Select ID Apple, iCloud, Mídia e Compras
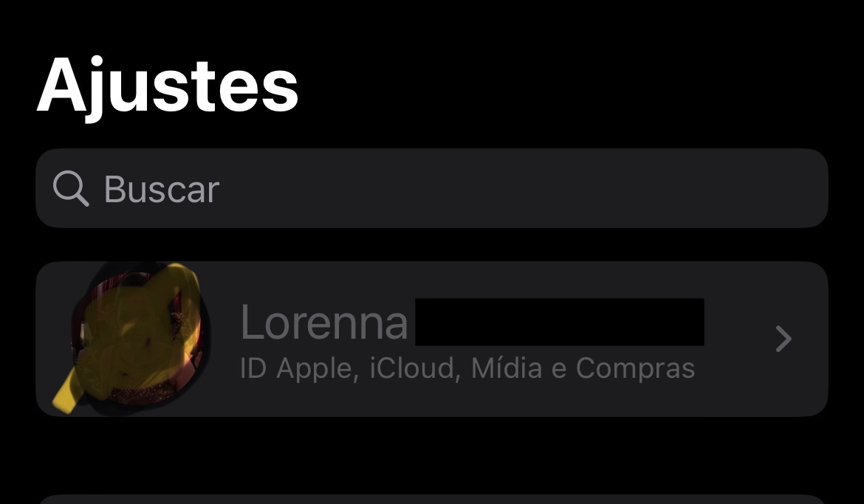 [467, 368]
